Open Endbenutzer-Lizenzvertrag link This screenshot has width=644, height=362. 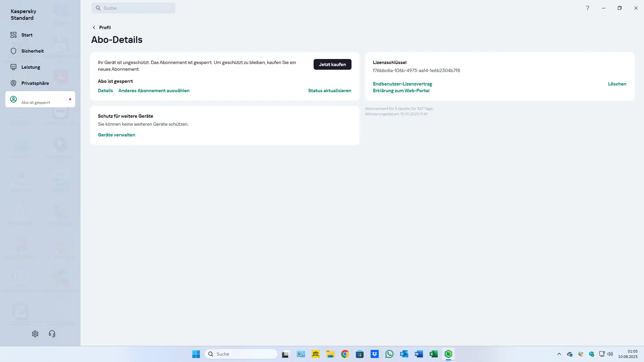402,84
